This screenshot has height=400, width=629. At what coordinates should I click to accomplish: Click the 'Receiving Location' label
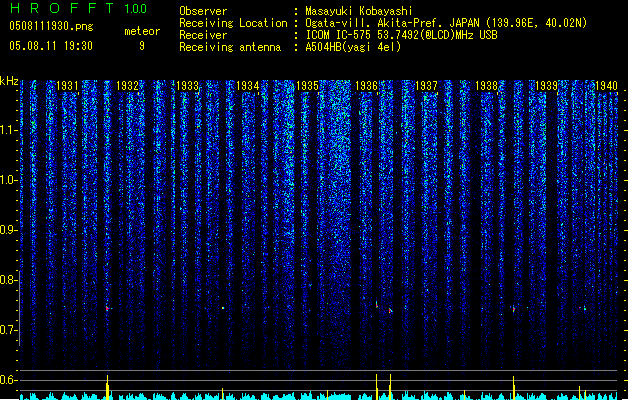[233, 23]
